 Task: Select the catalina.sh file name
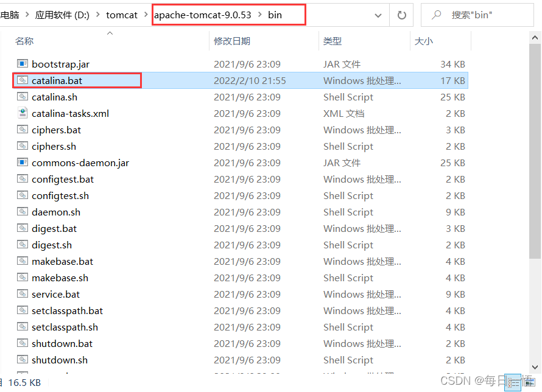click(55, 97)
